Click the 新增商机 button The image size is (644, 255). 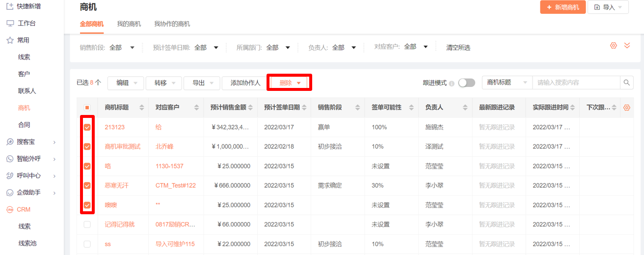click(563, 7)
